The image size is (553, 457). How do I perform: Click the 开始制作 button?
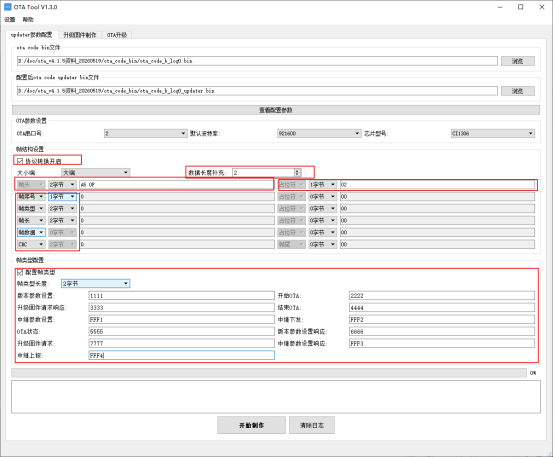(251, 425)
